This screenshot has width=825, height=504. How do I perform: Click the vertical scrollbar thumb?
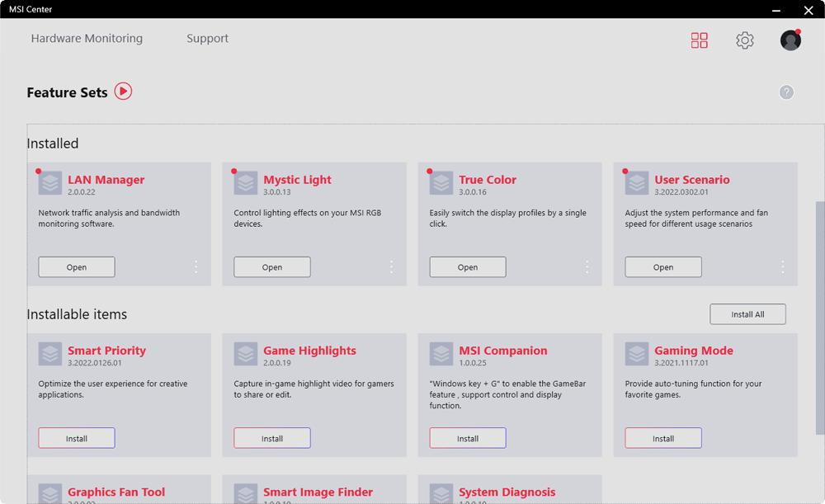coord(820,318)
